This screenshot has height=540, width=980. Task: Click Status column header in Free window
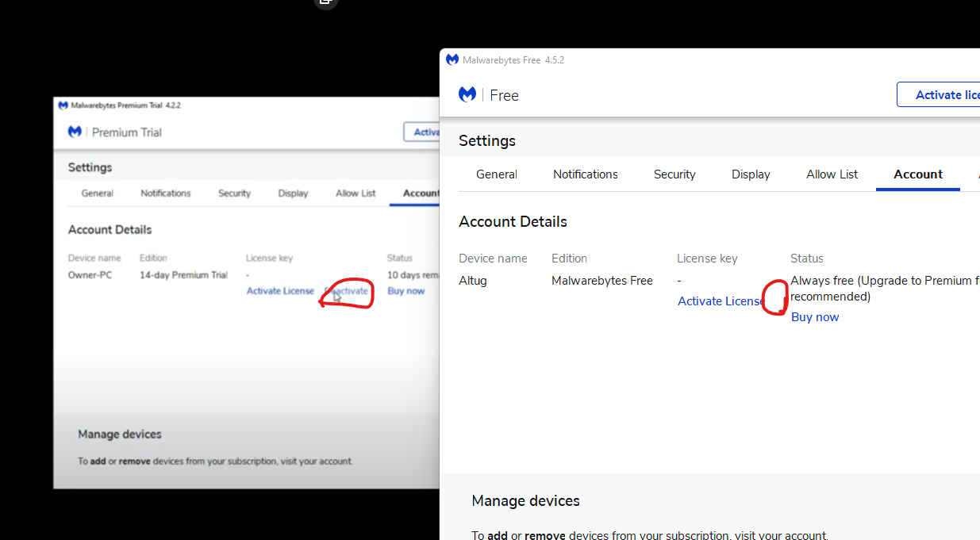click(807, 258)
